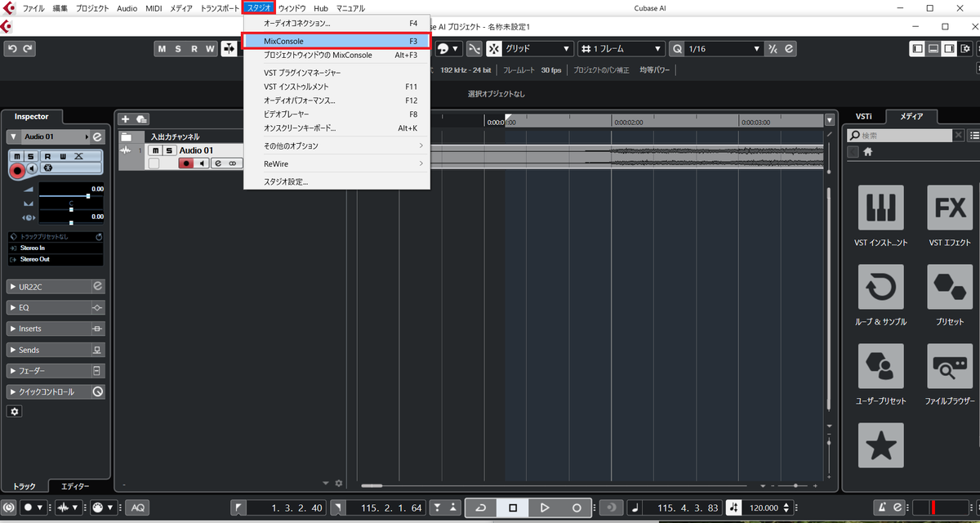Open その他のオプション submenu

pyautogui.click(x=336, y=145)
